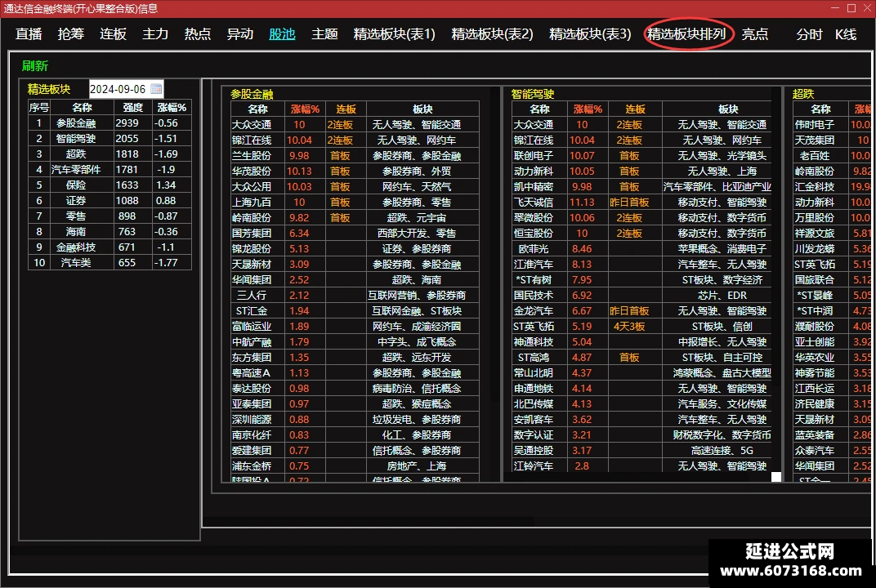The image size is (876, 588).
Task: Open the 精选板块排列 tab
Action: point(686,34)
